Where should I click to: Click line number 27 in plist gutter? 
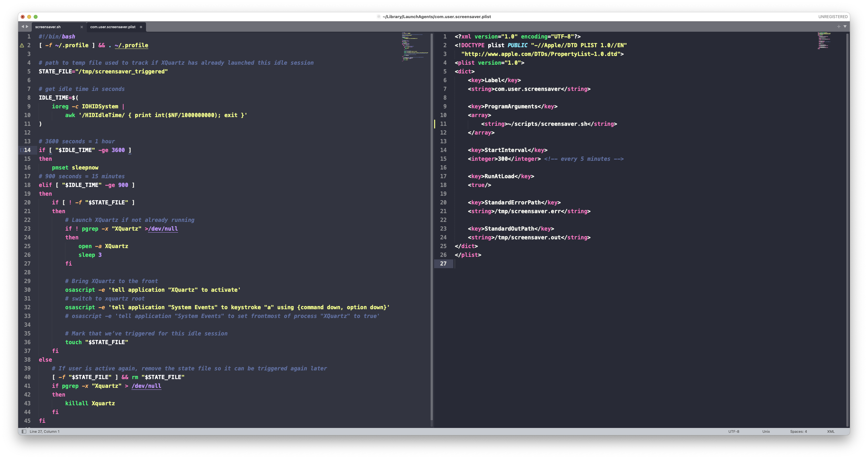[443, 264]
